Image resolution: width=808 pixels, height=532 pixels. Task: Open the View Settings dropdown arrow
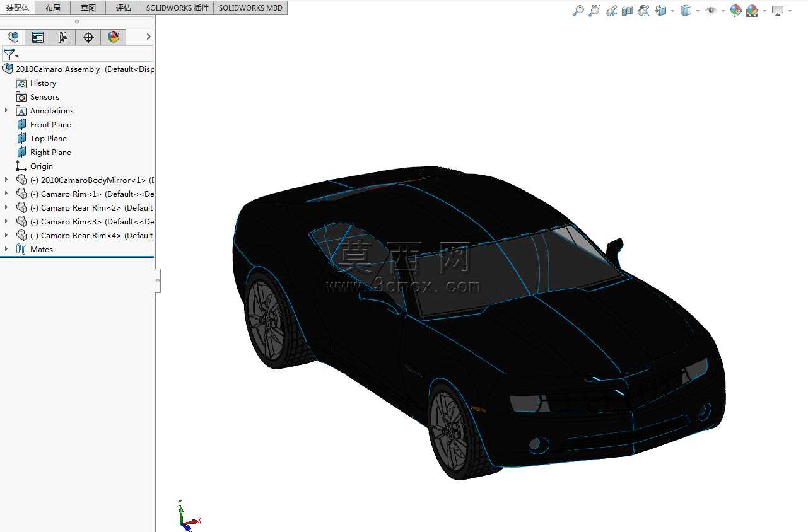pos(790,11)
